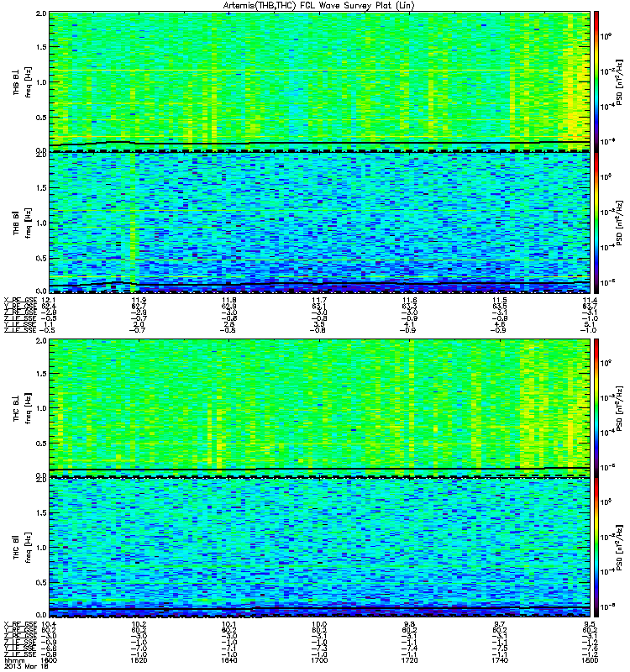Screen dimensions: 630x672
Task: Click the THC X_RE_GSE value '10.0'
Action: [319, 624]
